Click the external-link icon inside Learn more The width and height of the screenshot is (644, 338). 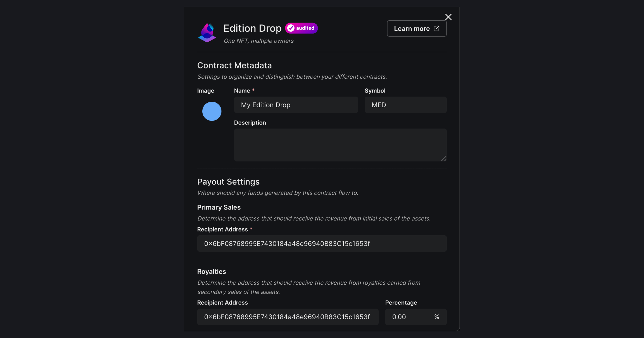[x=437, y=28]
